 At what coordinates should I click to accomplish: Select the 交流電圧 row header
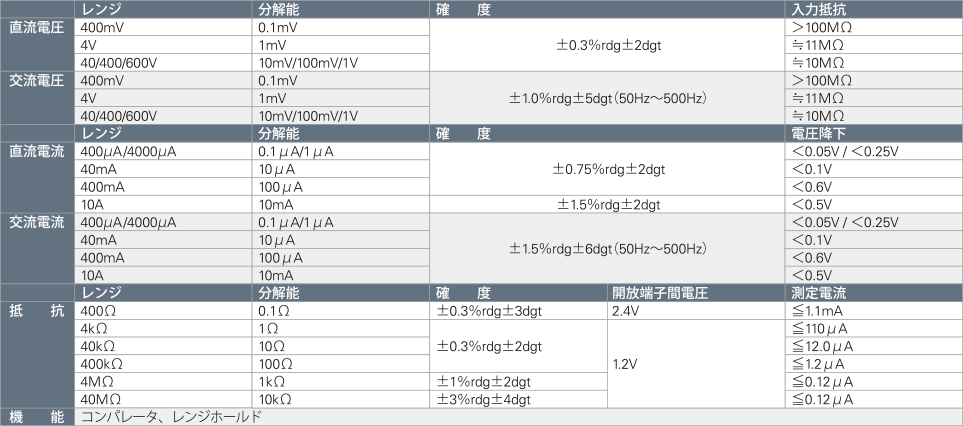(x=37, y=98)
